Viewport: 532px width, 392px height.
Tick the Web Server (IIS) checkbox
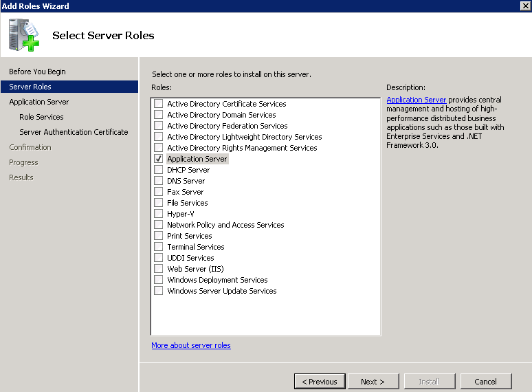tap(159, 269)
